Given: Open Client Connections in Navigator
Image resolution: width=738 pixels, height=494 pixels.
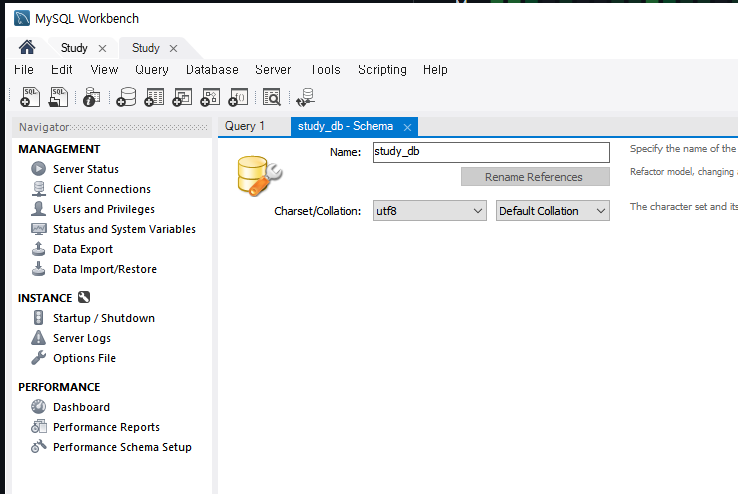Looking at the screenshot, I should point(102,189).
